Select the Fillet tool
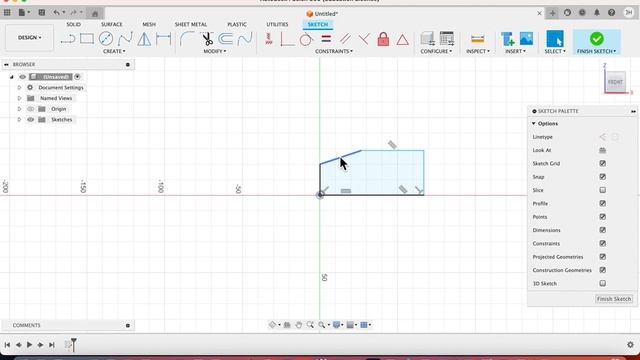640x360 pixels. [187, 39]
